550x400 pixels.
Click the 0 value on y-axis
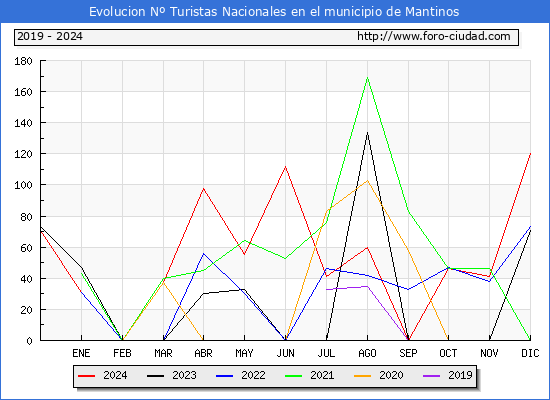(29, 341)
